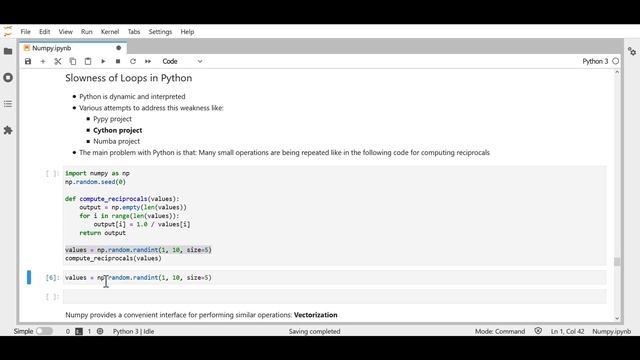Open the File menu
This screenshot has width=640, height=360.
tap(25, 31)
